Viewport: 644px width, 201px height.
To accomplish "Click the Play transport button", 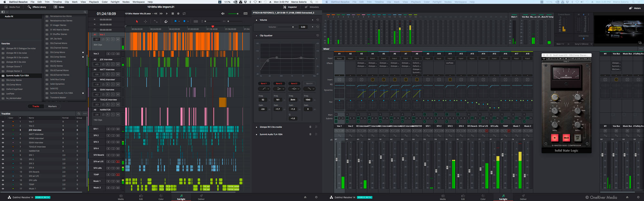I will point(167,14).
